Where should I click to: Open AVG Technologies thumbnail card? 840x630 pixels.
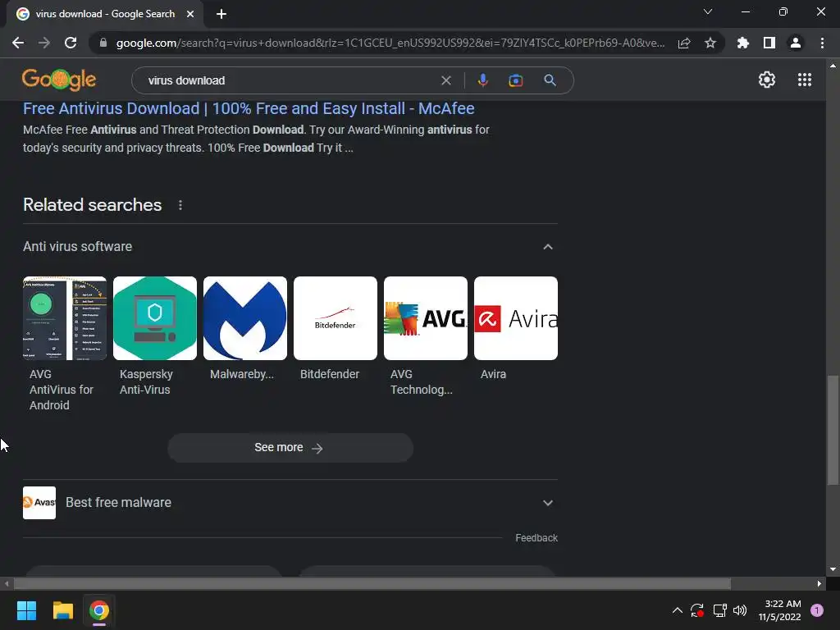pos(426,318)
